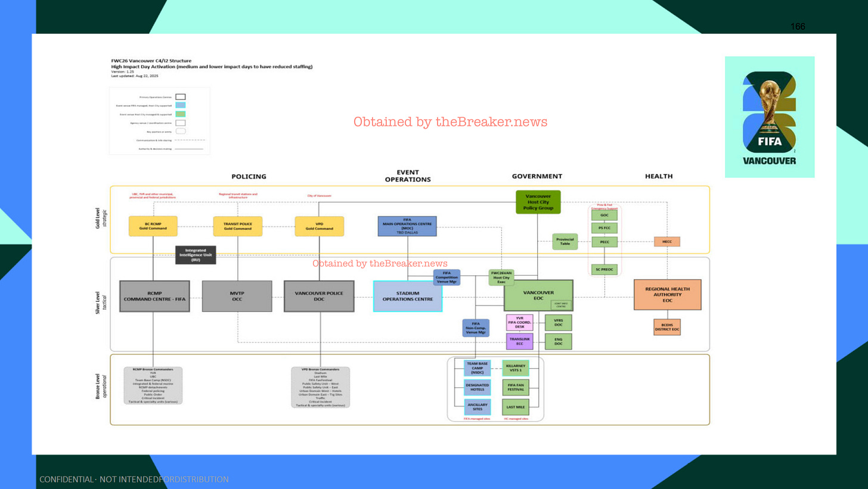Click the Integrated Intelligence Unit (IIU) box

pyautogui.click(x=196, y=255)
